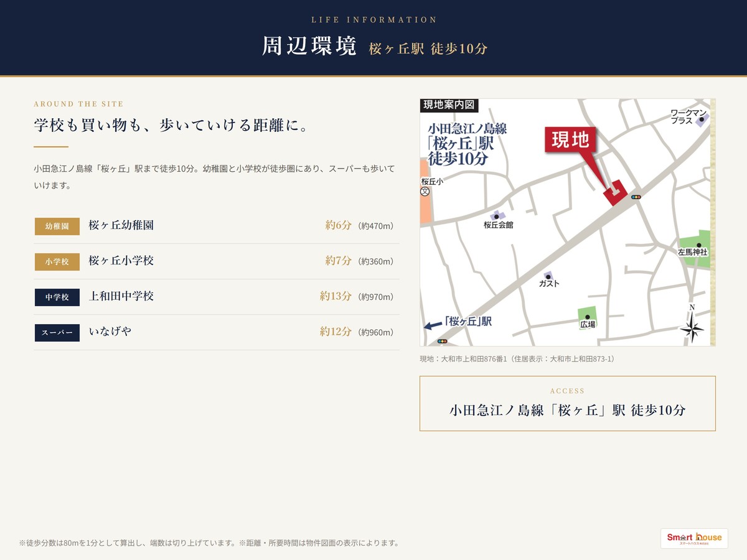
Task: Click the blue arrow toward 桜ヶ丘駅
Action: tap(433, 325)
